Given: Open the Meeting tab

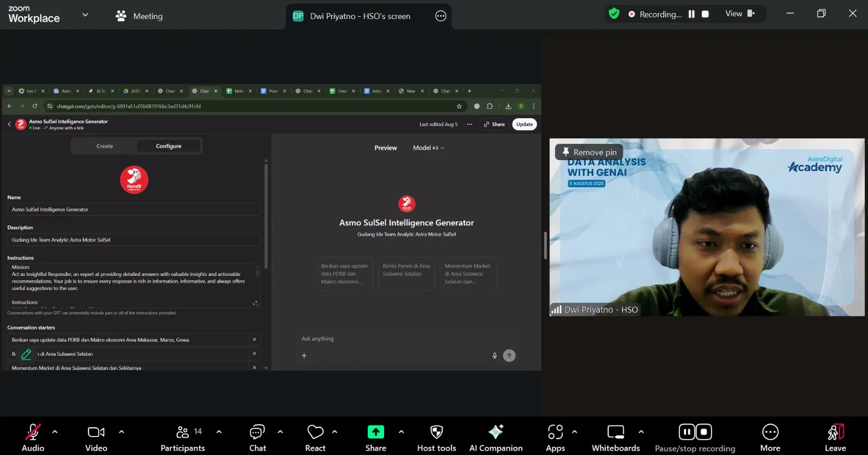Looking at the screenshot, I should pos(139,16).
